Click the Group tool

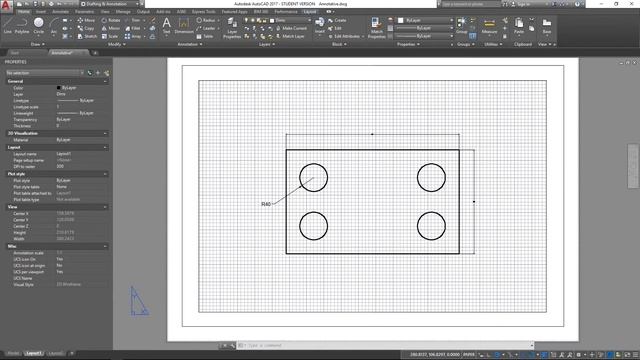pos(461,24)
